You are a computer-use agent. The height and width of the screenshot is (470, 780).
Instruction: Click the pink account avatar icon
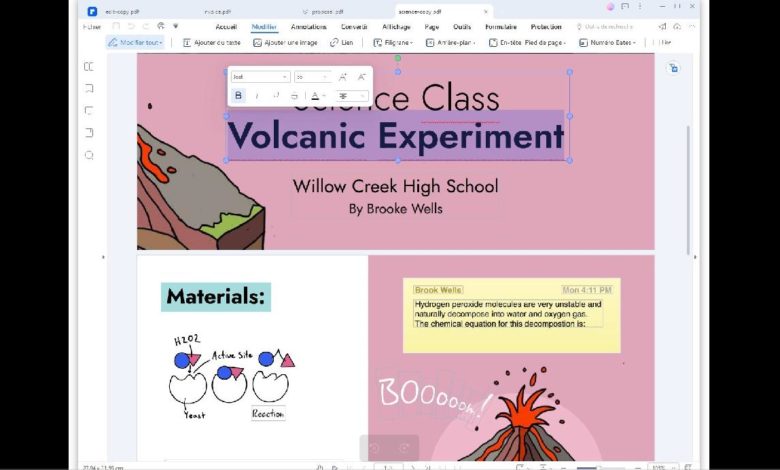(610, 6)
